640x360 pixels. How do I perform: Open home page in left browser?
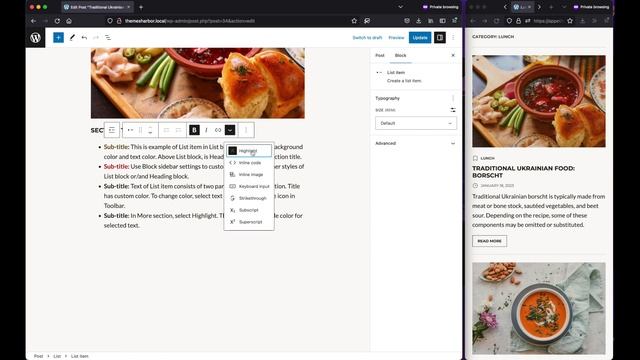69,21
